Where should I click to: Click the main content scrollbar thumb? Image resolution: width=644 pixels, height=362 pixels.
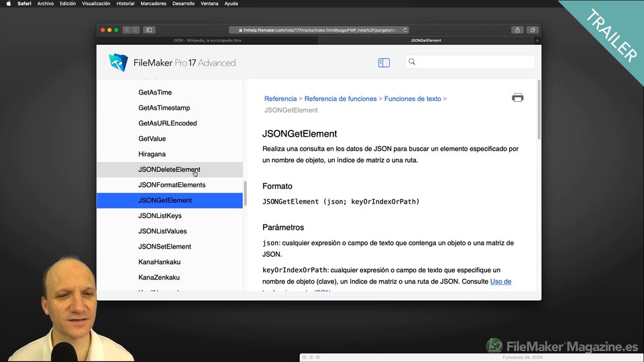click(x=539, y=110)
